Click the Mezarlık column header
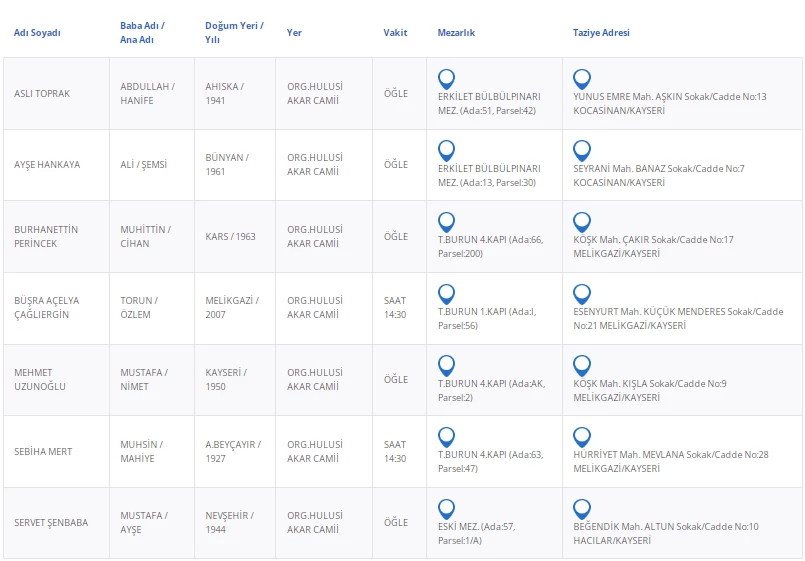The width and height of the screenshot is (805, 561). coord(456,33)
